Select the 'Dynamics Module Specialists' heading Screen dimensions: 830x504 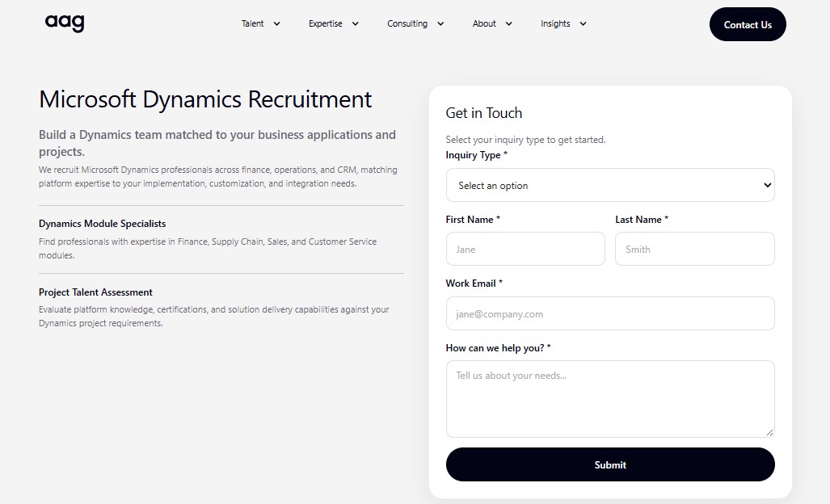[102, 224]
